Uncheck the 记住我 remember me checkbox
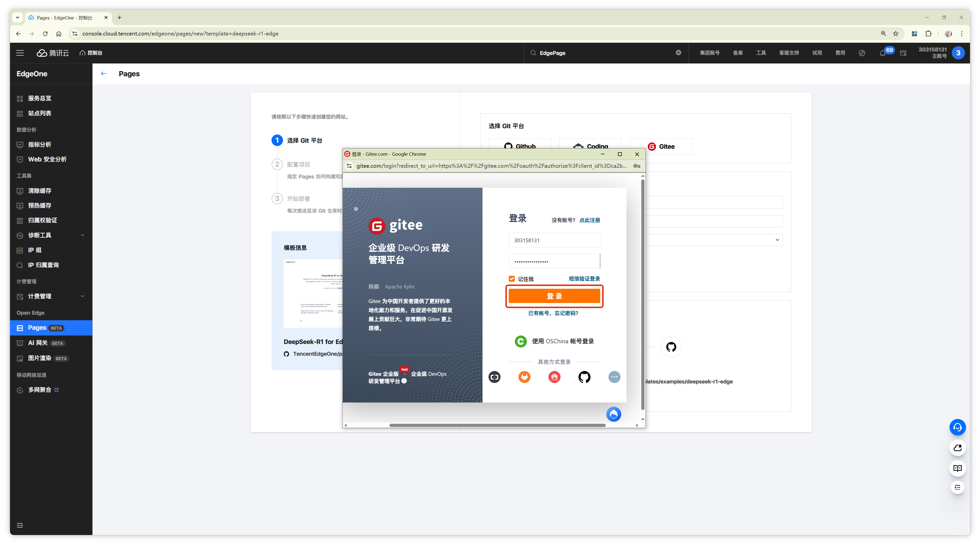The width and height of the screenshot is (980, 545). [512, 279]
